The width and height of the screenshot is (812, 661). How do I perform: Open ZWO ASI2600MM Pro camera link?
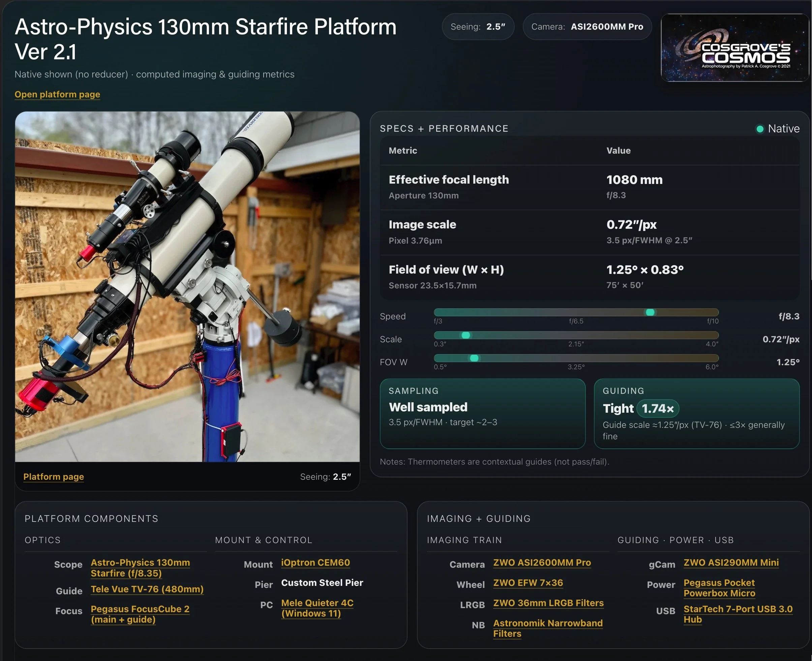point(542,562)
